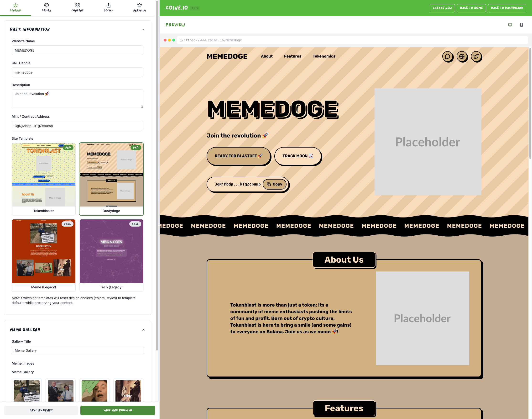532x419 pixels.
Task: Click the Twitter bird icon
Action: point(476,56)
